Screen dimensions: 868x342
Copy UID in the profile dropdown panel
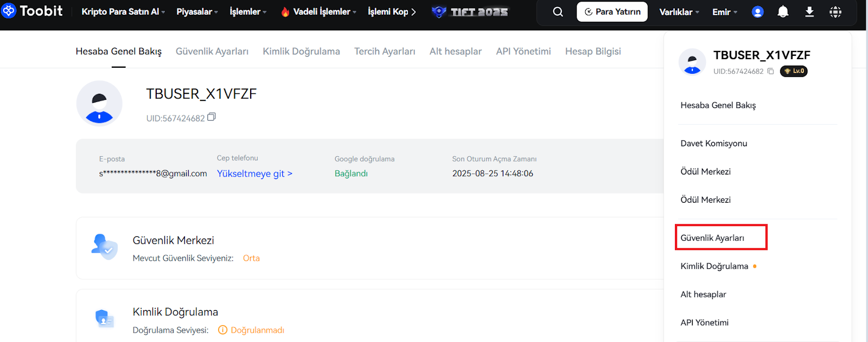[x=770, y=71]
